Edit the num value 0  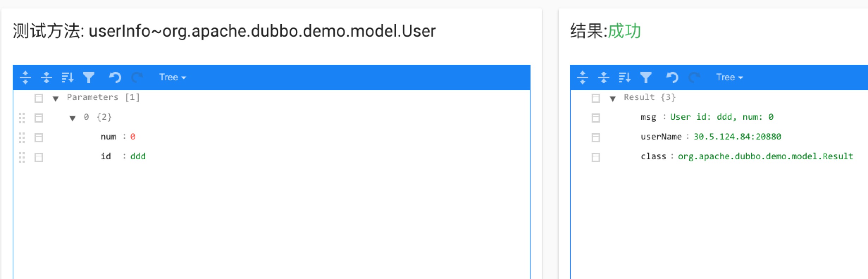pos(133,136)
